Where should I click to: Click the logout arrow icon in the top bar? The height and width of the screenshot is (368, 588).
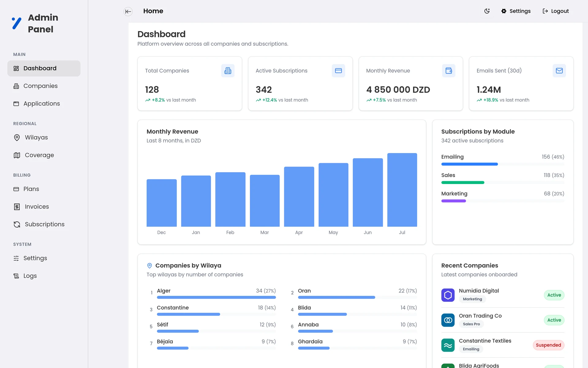pyautogui.click(x=545, y=11)
